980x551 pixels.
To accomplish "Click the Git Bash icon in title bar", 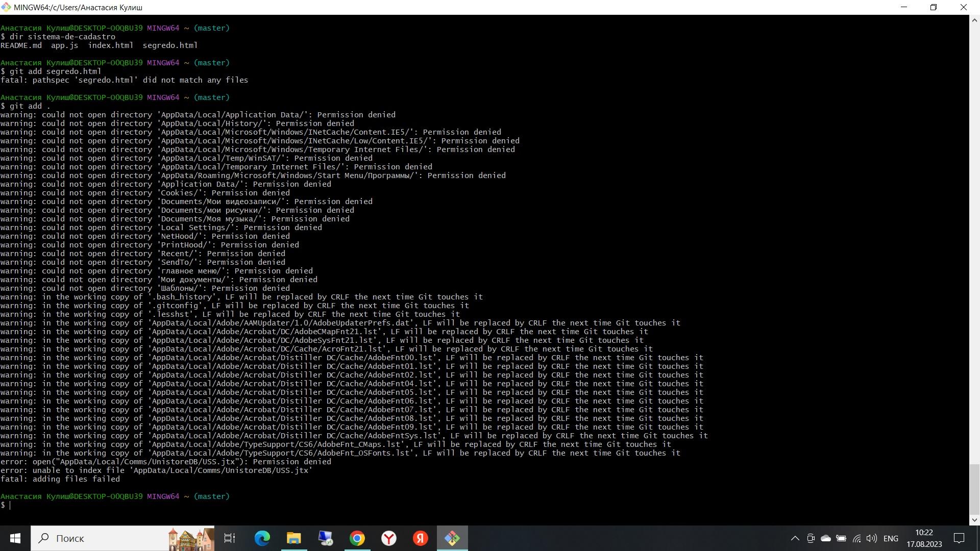I will 6,7.
